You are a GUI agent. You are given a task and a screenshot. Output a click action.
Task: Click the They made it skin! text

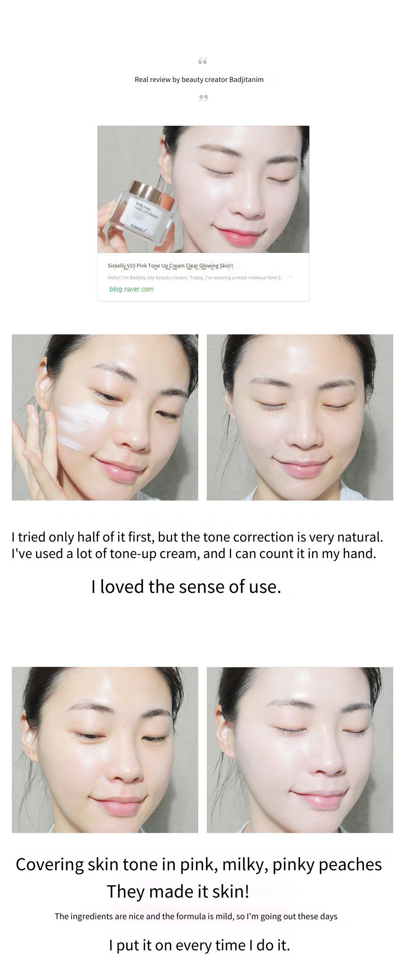(178, 891)
